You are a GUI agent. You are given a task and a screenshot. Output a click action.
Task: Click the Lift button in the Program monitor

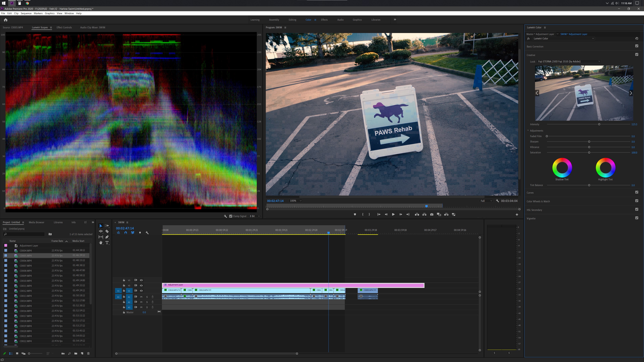[417, 214]
